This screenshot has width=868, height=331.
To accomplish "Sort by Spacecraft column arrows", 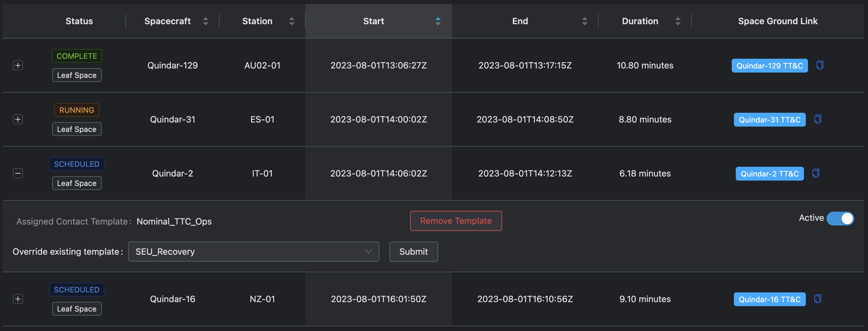I will [206, 21].
